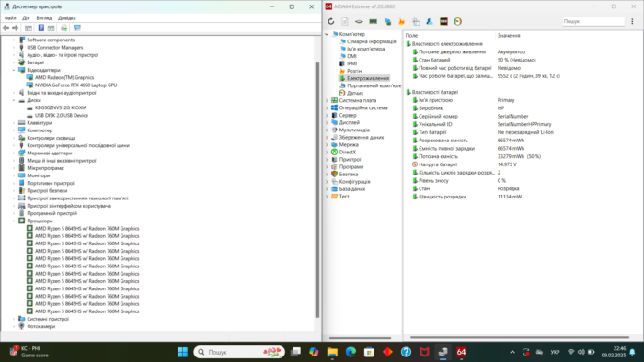Open the OSD monitor icon in AIDA64 toolbar
The image size is (644, 362).
tap(443, 22)
